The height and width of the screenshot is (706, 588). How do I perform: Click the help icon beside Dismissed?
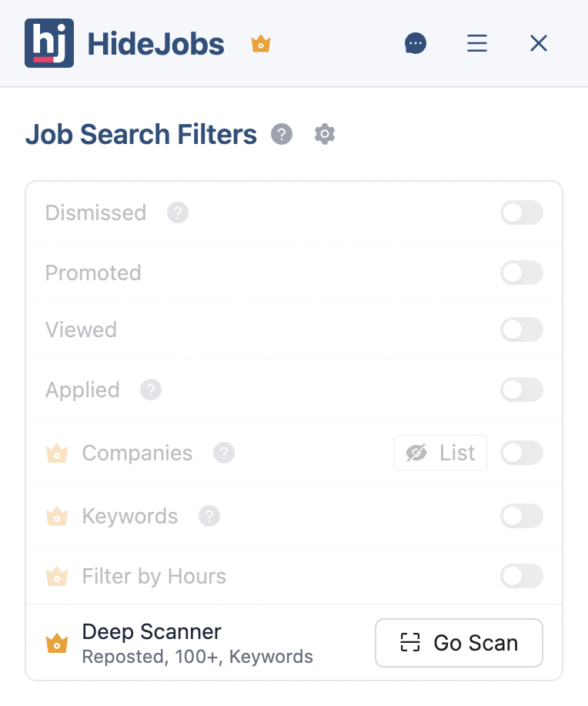point(178,212)
